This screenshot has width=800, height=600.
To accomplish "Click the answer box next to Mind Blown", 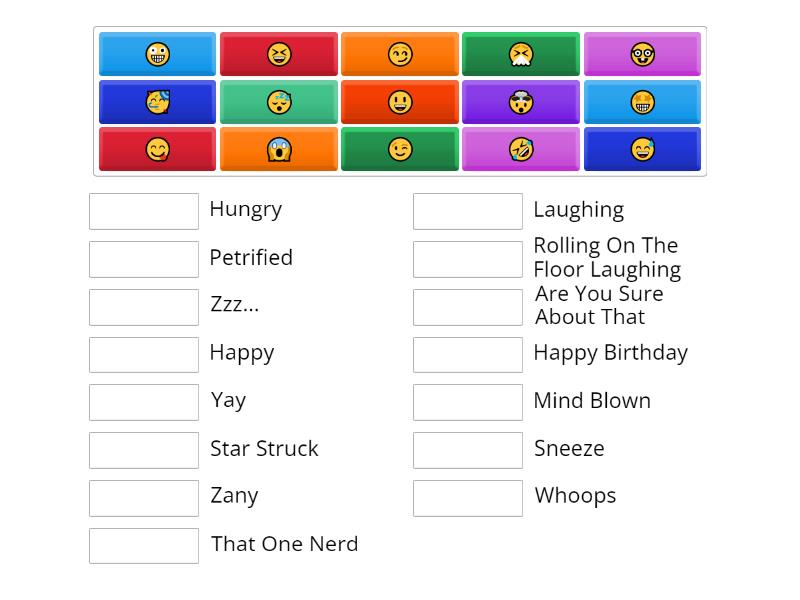I will 467,402.
